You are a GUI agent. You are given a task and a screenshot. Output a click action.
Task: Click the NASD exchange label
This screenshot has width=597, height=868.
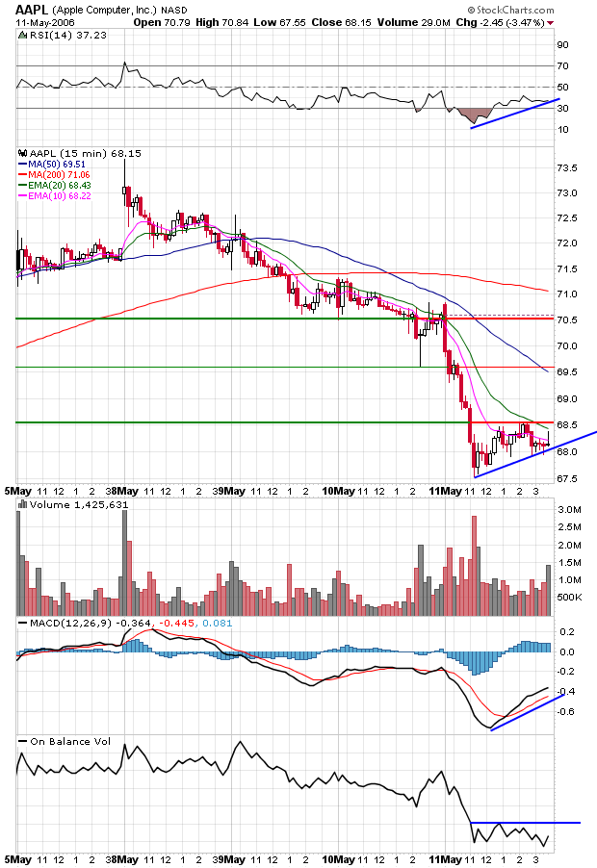174,10
